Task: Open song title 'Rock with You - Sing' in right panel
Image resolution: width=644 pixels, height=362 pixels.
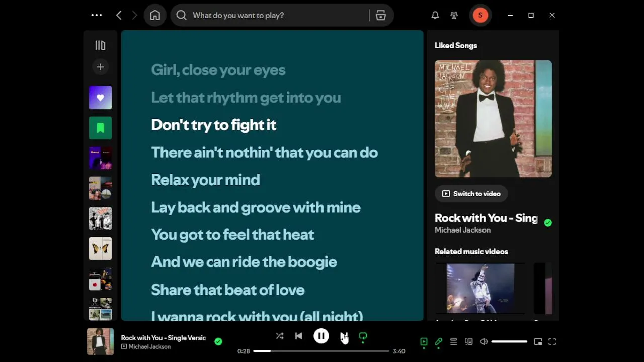Action: 486,218
